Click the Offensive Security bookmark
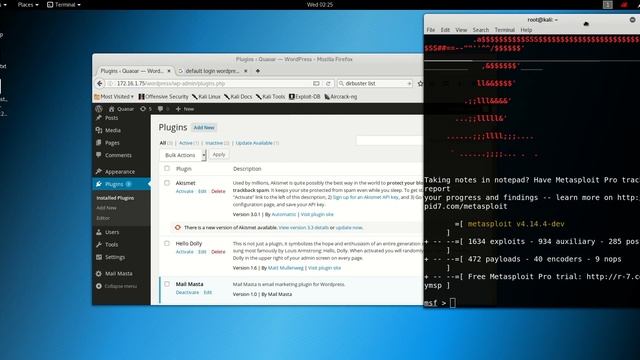 pyautogui.click(x=163, y=97)
